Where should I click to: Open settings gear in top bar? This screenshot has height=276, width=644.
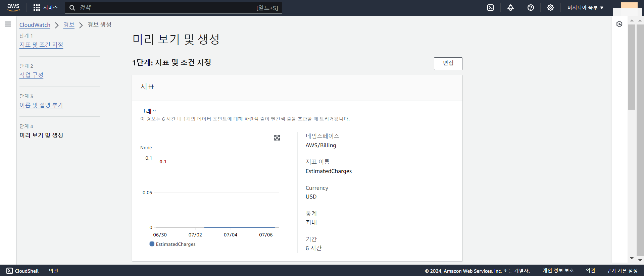pos(550,8)
